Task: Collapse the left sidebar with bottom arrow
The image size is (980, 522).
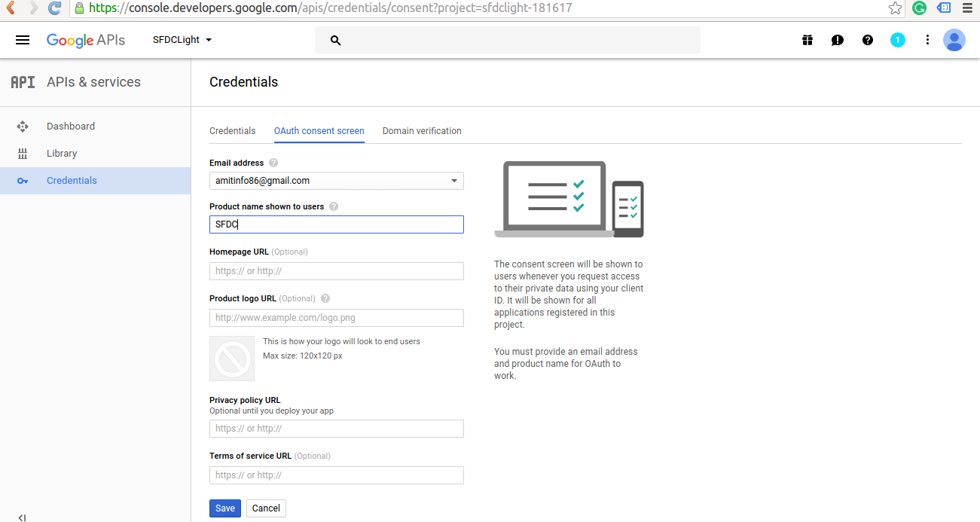Action: coord(22,517)
